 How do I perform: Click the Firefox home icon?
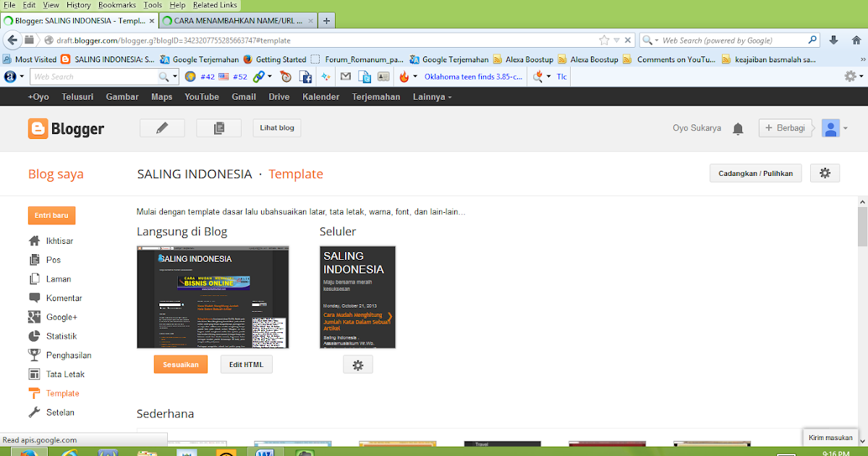point(855,41)
